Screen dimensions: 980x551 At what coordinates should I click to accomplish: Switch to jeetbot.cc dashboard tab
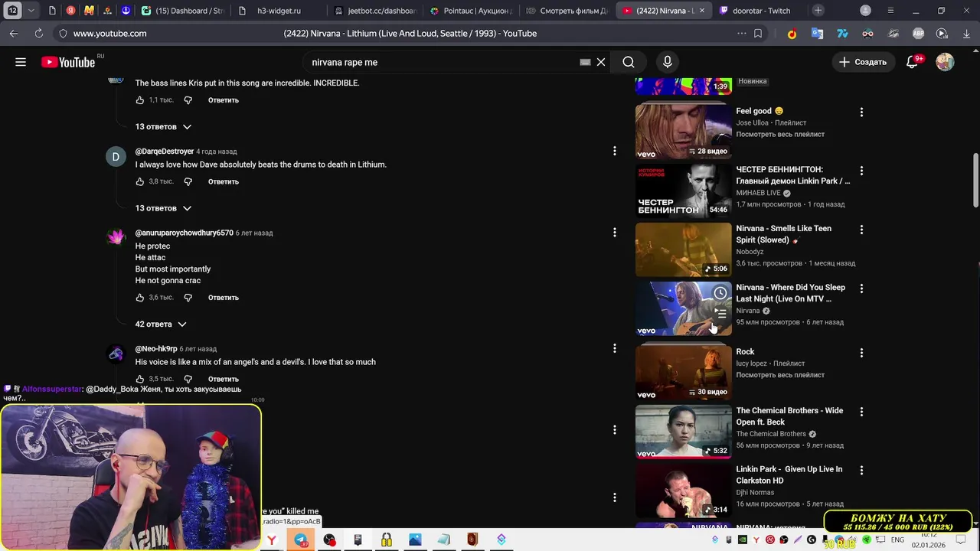click(375, 11)
